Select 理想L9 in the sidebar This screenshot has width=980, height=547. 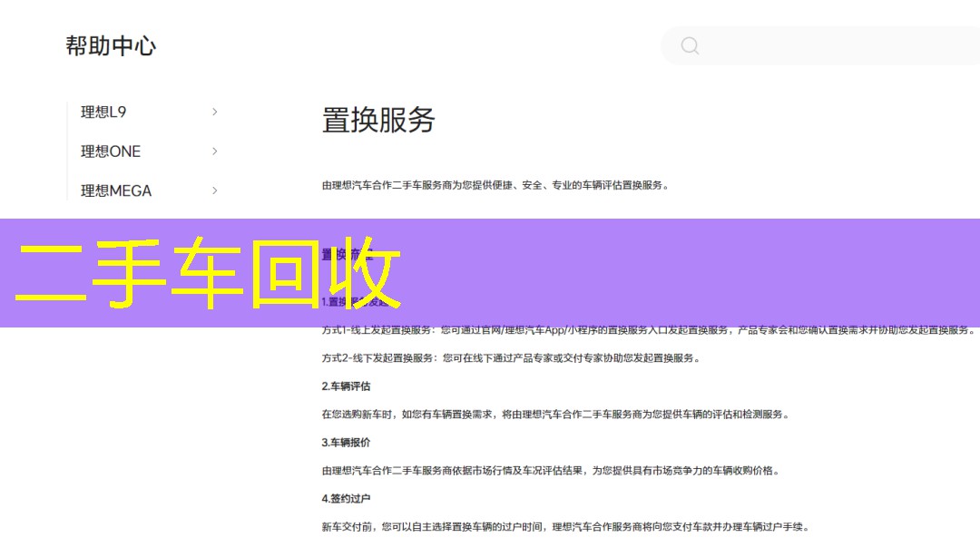(103, 112)
